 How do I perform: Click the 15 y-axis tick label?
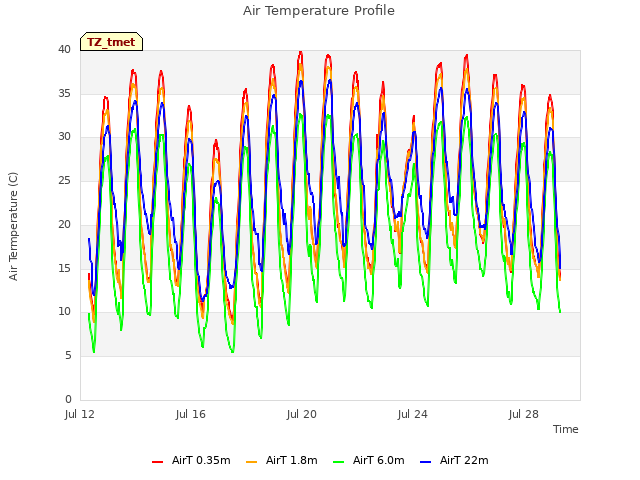(x=64, y=268)
